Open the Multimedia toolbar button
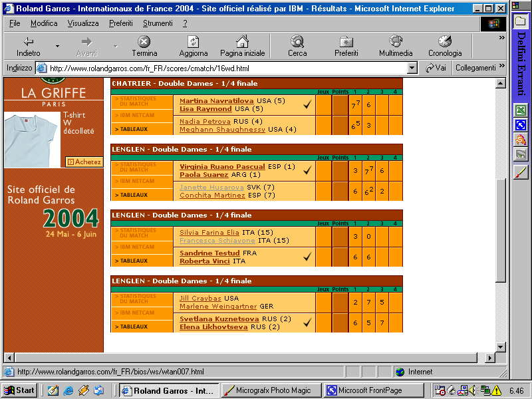Viewport: 532px width, 399px height. 396,46
